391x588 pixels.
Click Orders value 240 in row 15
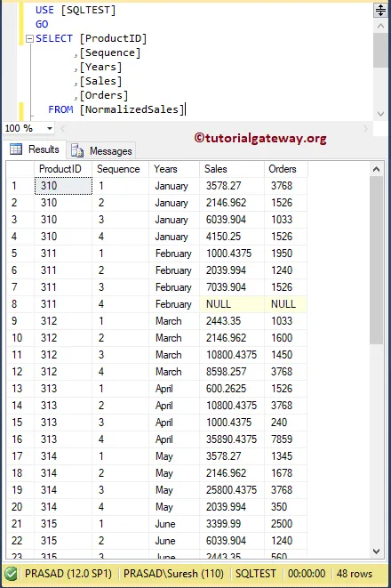(286, 423)
